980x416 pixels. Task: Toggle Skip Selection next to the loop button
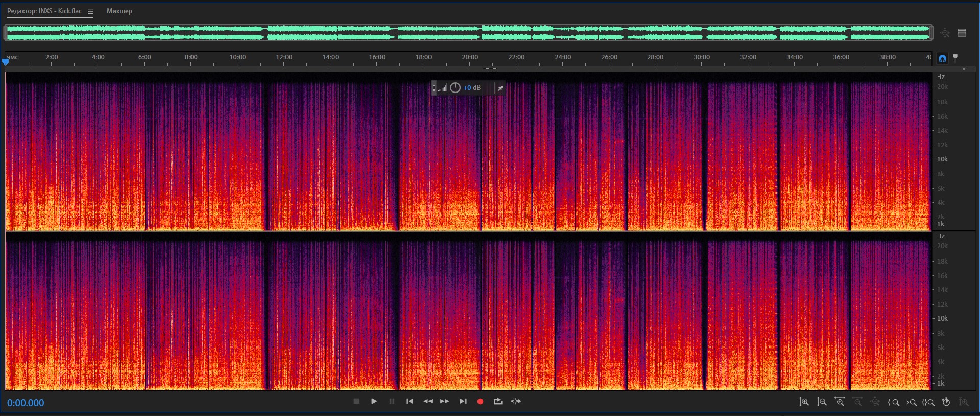516,402
